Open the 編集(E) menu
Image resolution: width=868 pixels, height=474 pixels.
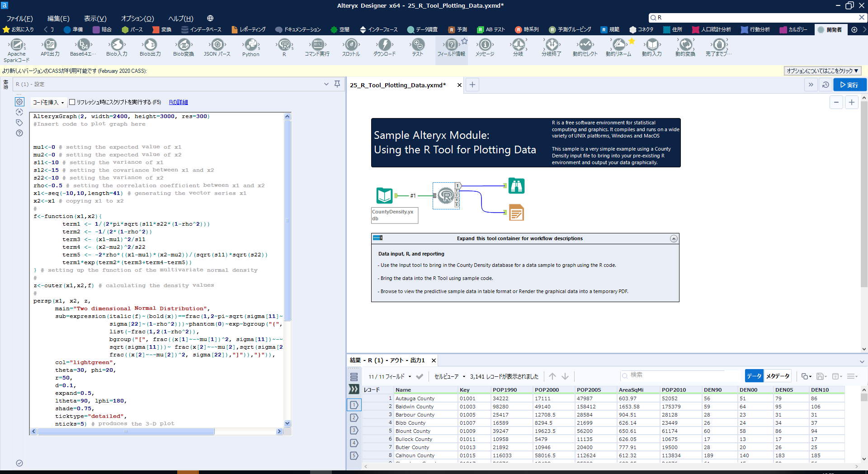(58, 19)
